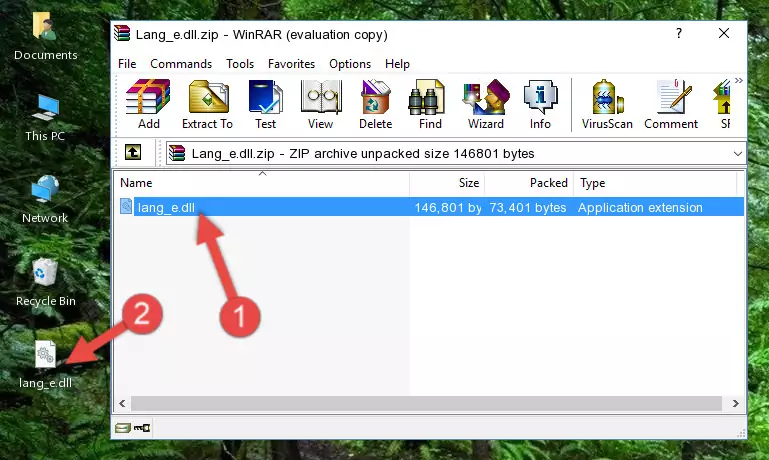Sort by the Type column header
The height and width of the screenshot is (460, 769).
655,183
